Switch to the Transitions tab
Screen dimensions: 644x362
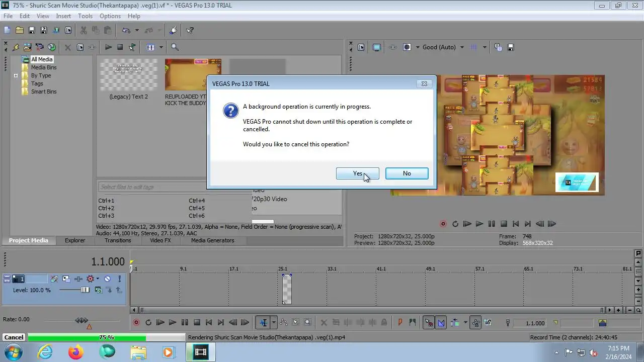(118, 240)
